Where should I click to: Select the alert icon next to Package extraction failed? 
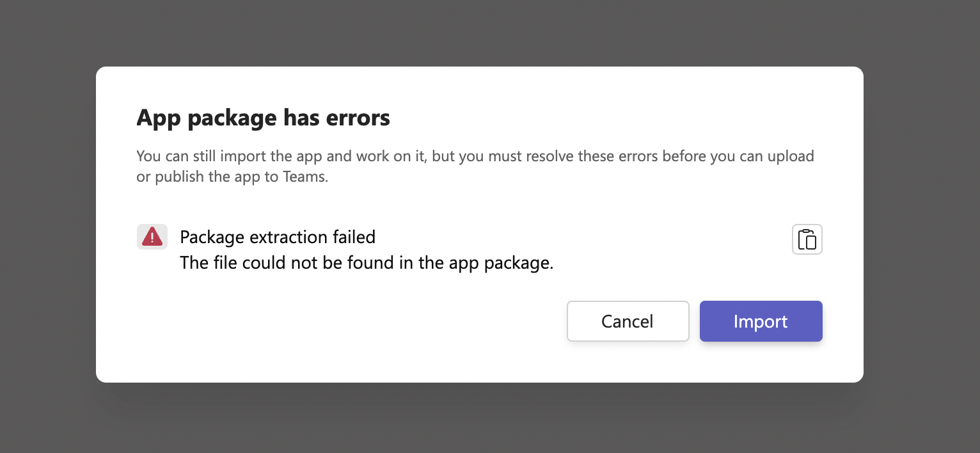[x=152, y=237]
